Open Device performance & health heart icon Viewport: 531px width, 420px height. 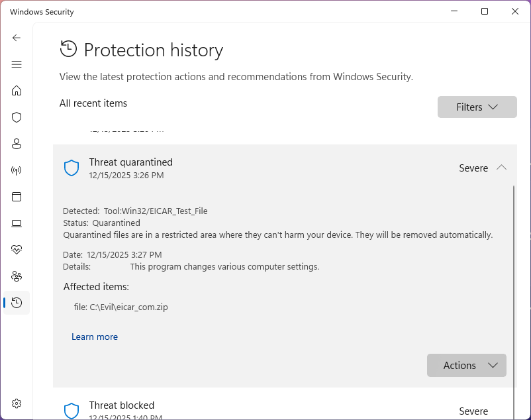[x=17, y=250]
